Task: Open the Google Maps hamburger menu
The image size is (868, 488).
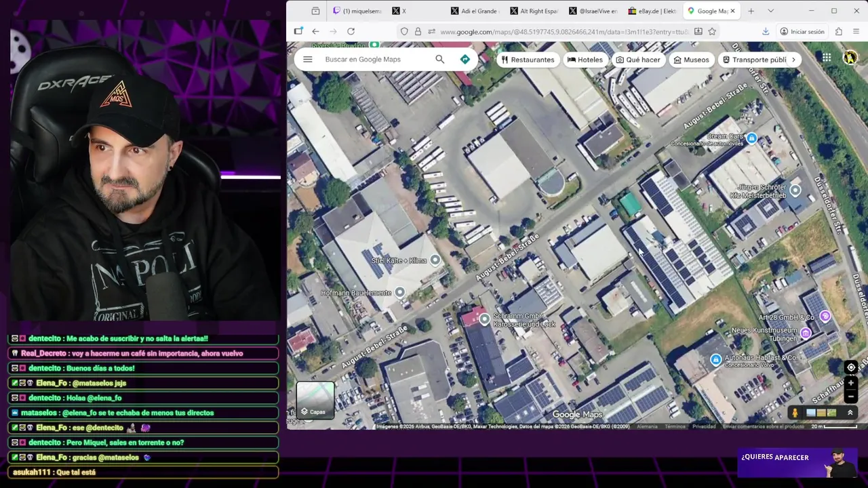Action: point(307,60)
